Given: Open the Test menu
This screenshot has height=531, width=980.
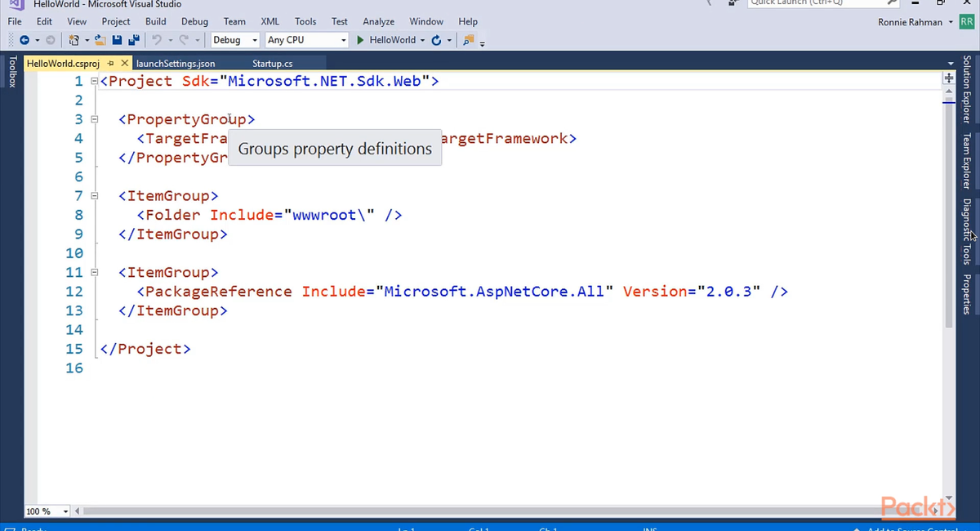Looking at the screenshot, I should click(340, 21).
